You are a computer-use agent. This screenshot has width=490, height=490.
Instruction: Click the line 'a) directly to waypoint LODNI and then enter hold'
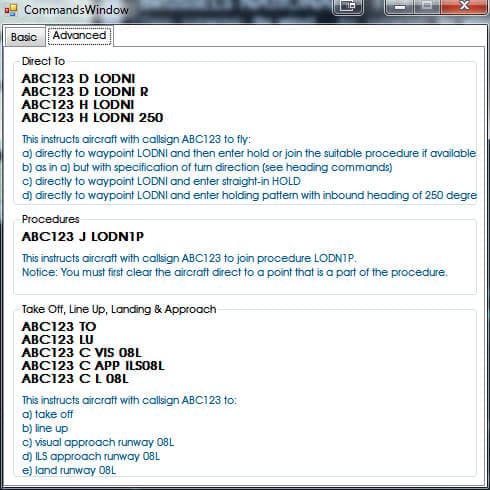(x=249, y=153)
